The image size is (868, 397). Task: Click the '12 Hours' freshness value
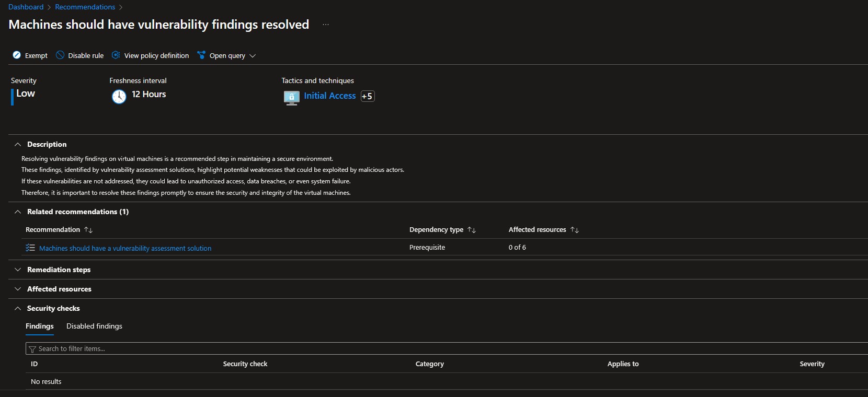[149, 94]
